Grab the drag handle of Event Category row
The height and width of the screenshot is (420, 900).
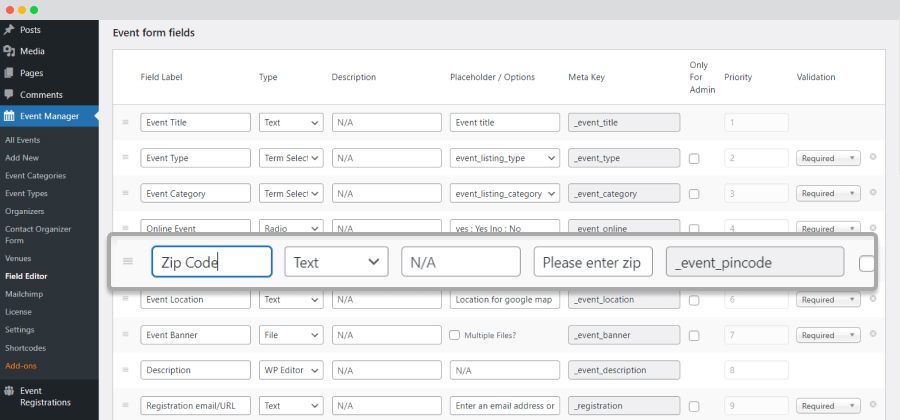pyautogui.click(x=125, y=193)
